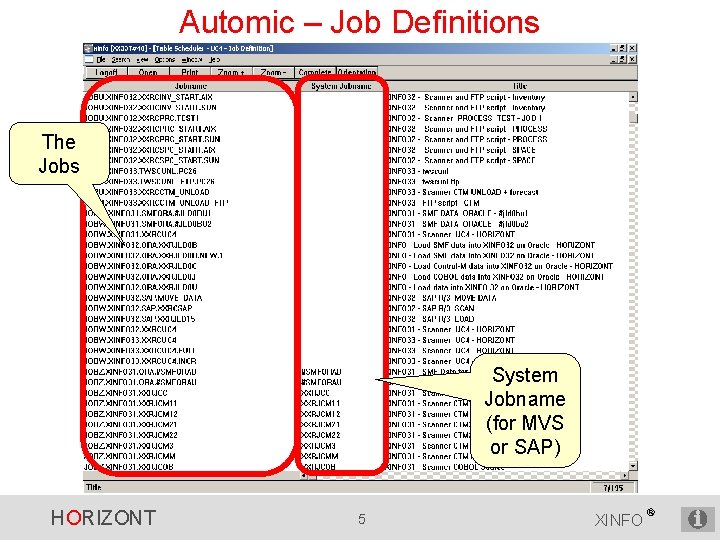Viewport: 720px width, 540px height.
Task: Click the vertical scrollbar thumb
Action: pyautogui.click(x=633, y=116)
